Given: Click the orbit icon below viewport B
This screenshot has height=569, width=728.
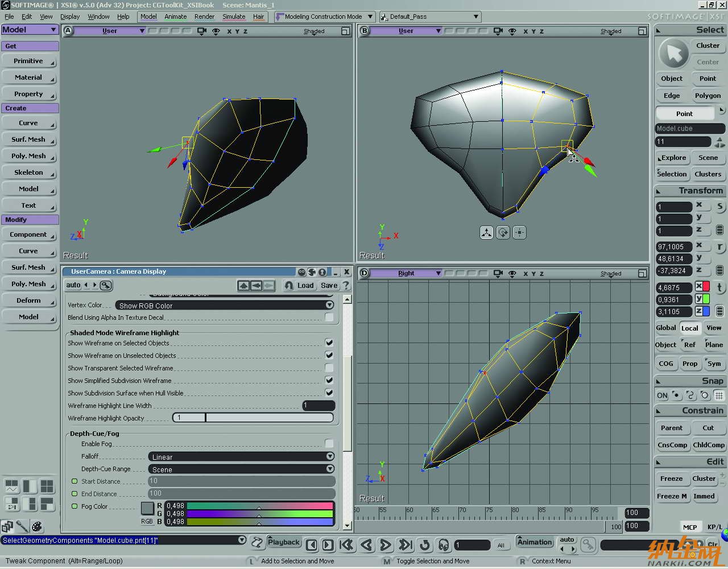Looking at the screenshot, I should point(503,232).
